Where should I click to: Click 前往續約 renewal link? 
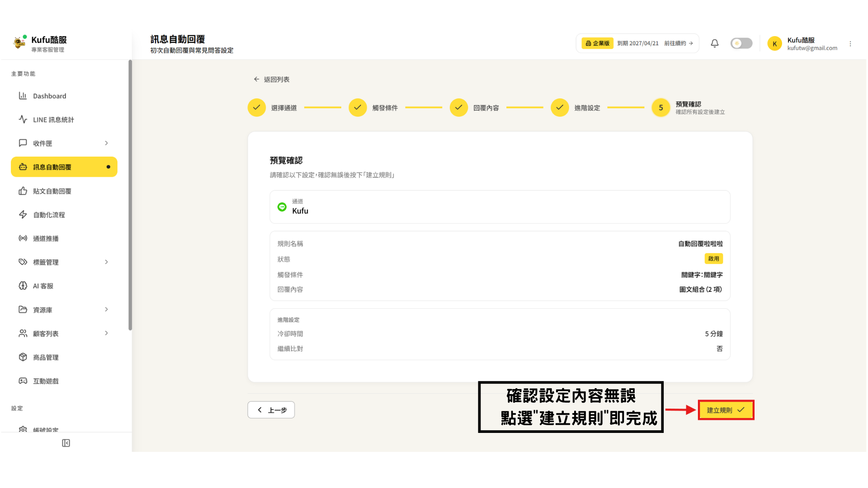click(x=679, y=43)
